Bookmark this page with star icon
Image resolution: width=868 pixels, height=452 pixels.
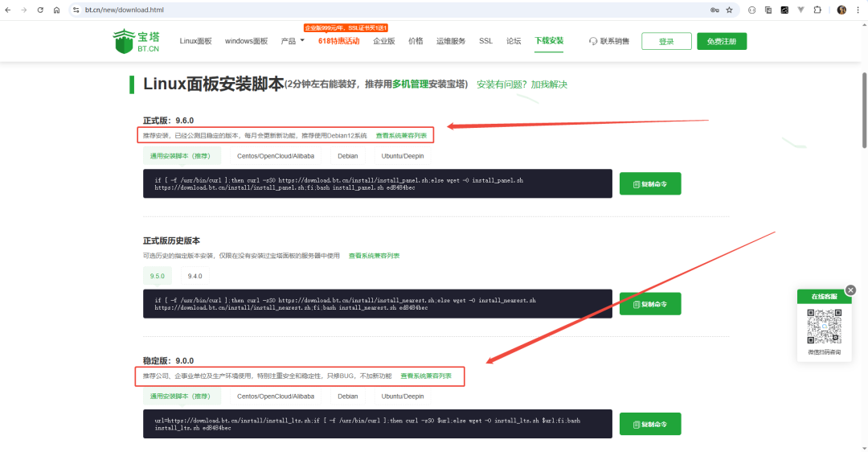click(x=730, y=10)
